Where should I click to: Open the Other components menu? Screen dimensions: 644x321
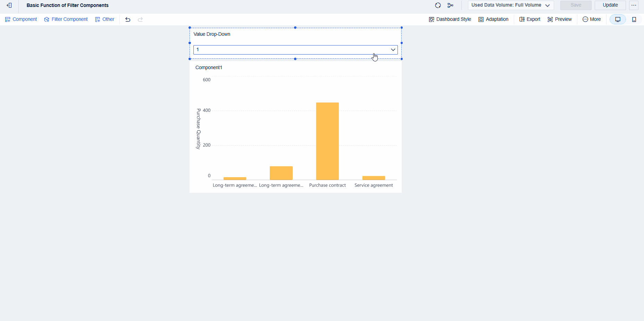pyautogui.click(x=105, y=19)
